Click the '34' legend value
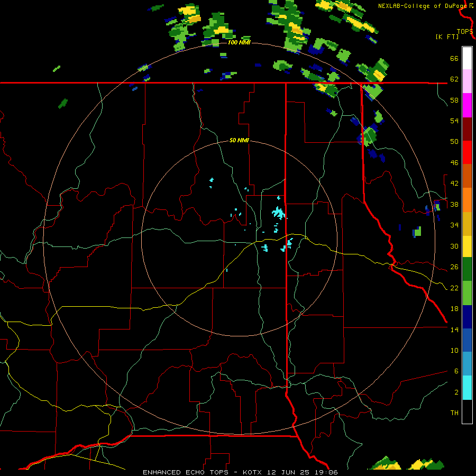 pos(454,225)
